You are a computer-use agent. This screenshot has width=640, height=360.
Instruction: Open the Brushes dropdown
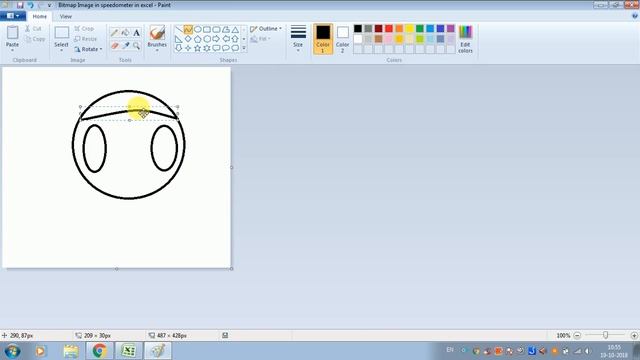click(157, 50)
